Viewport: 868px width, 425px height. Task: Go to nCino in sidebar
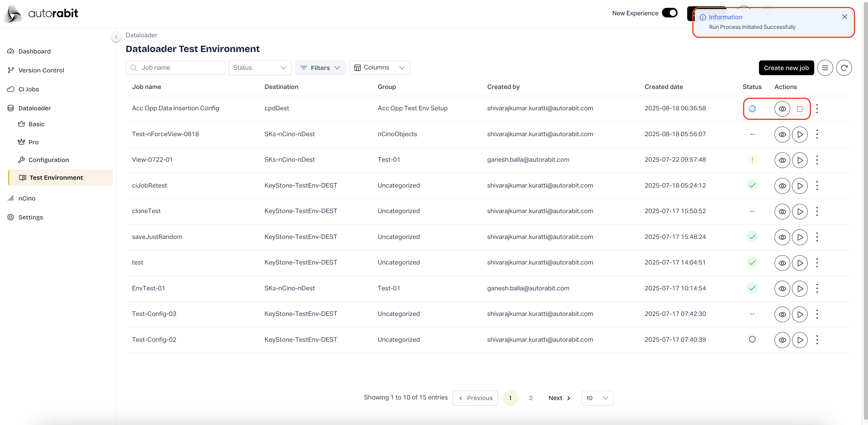pos(27,198)
